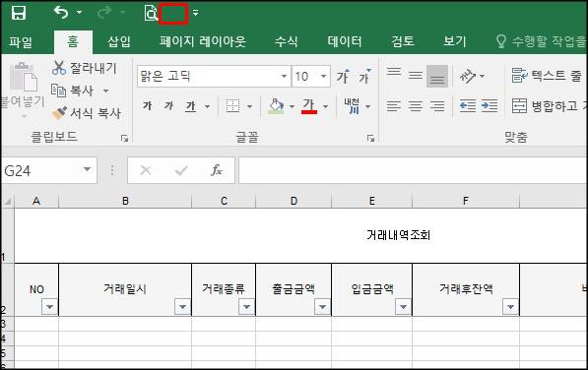Viewport: 588px width, 370px height.
Task: Open the undo history dropdown arrow
Action: 79,13
